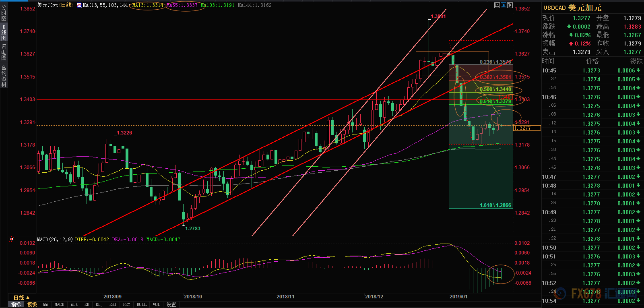Apply the MACD indicator from bottom bar
The image size is (644, 308).
coord(59,304)
